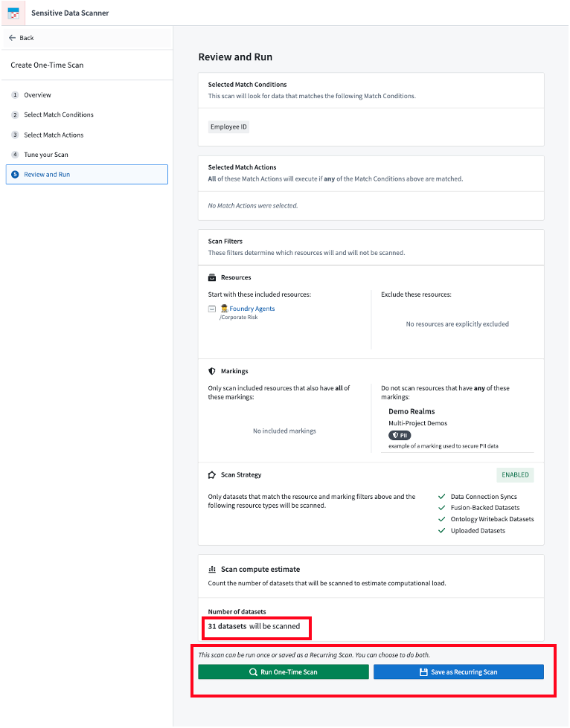The height and width of the screenshot is (728, 570).
Task: Click the Scan Strategy icon
Action: (212, 475)
